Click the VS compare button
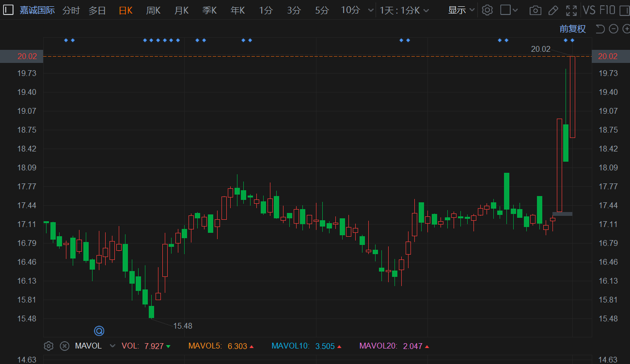The image size is (630, 364). pyautogui.click(x=589, y=10)
